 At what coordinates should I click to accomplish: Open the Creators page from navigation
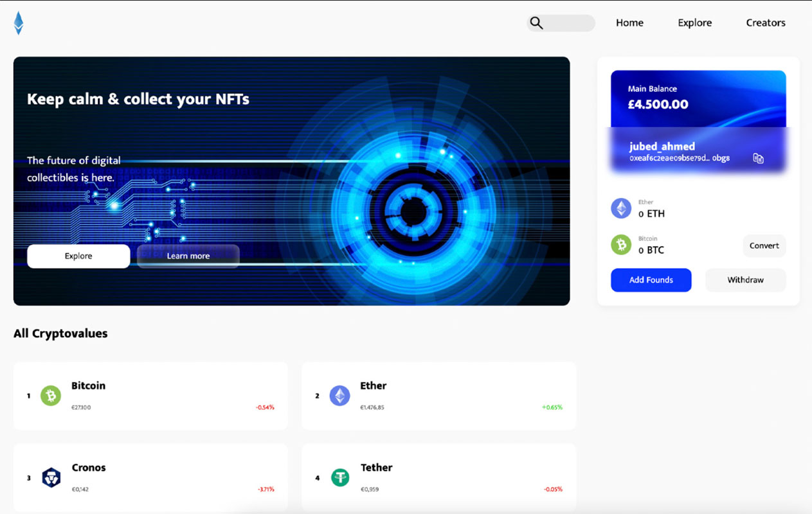pyautogui.click(x=765, y=23)
